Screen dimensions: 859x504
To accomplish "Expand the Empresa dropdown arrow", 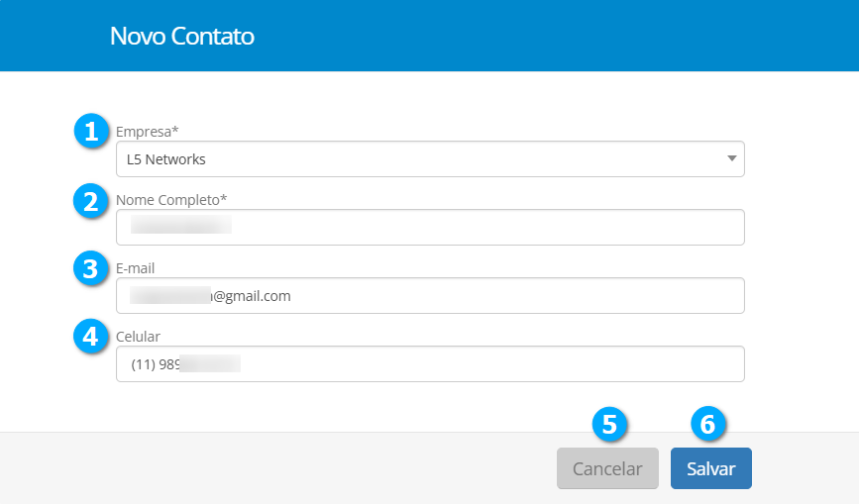I will coord(731,158).
